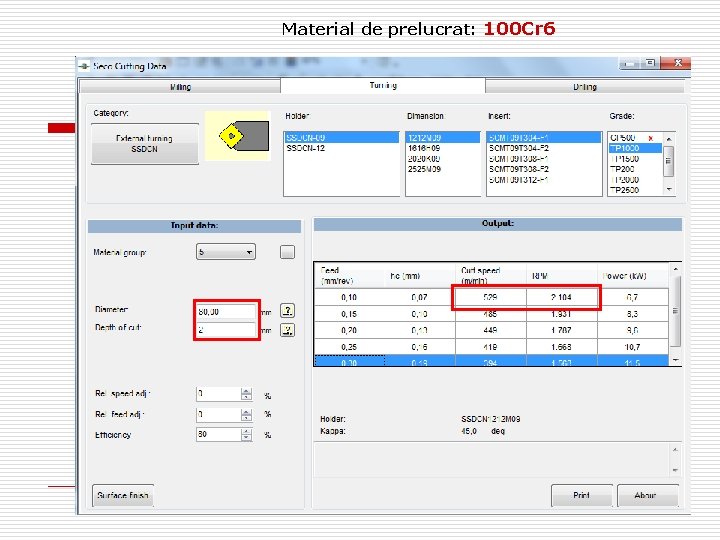720x540 pixels.
Task: Click the RPM column header
Action: click(x=562, y=276)
